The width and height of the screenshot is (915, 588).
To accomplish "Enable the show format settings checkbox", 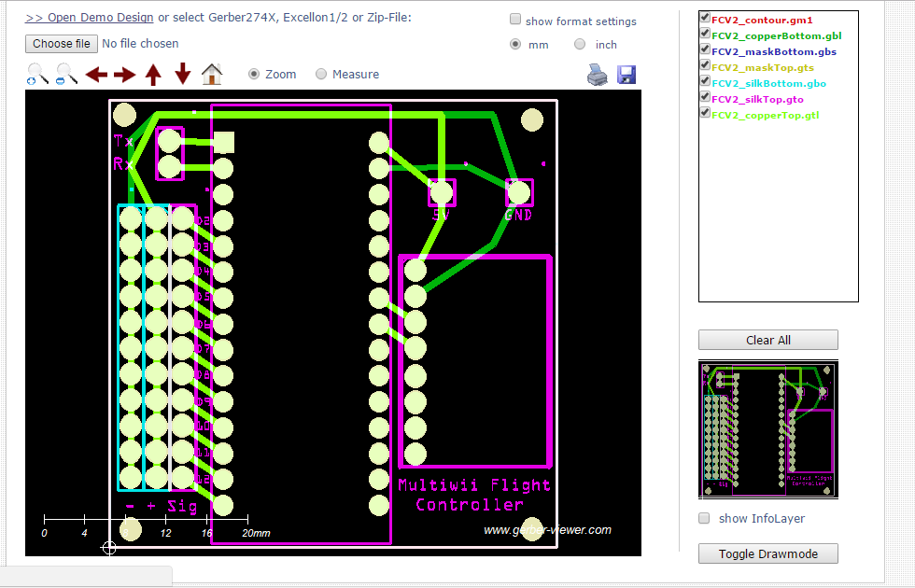I will tap(514, 19).
